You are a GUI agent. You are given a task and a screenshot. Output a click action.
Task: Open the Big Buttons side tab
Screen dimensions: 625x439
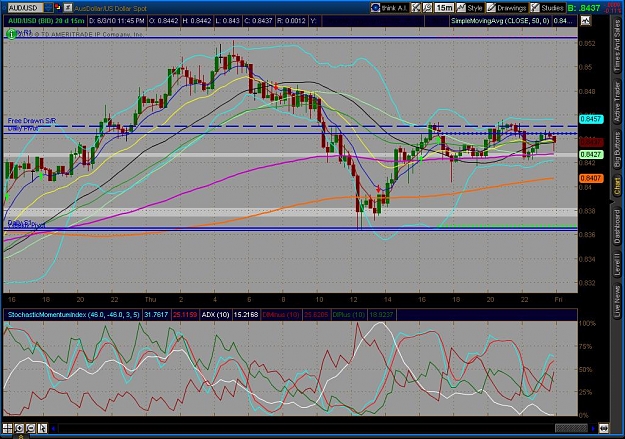click(x=617, y=150)
